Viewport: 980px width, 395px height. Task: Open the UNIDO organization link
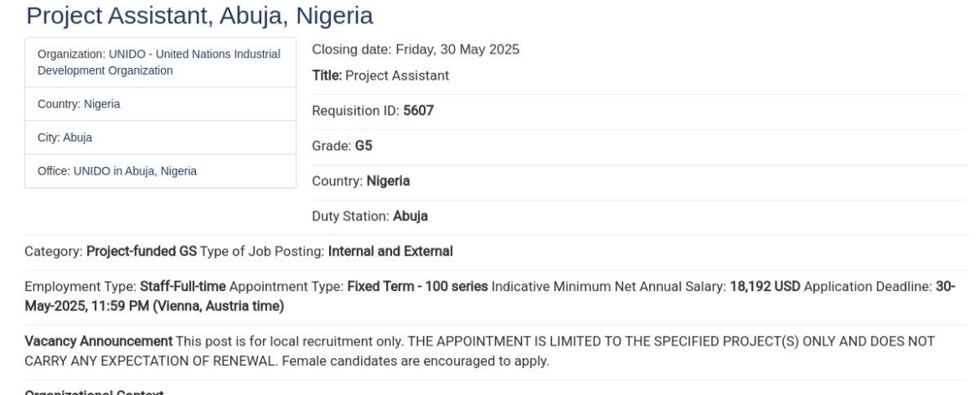tap(194, 55)
